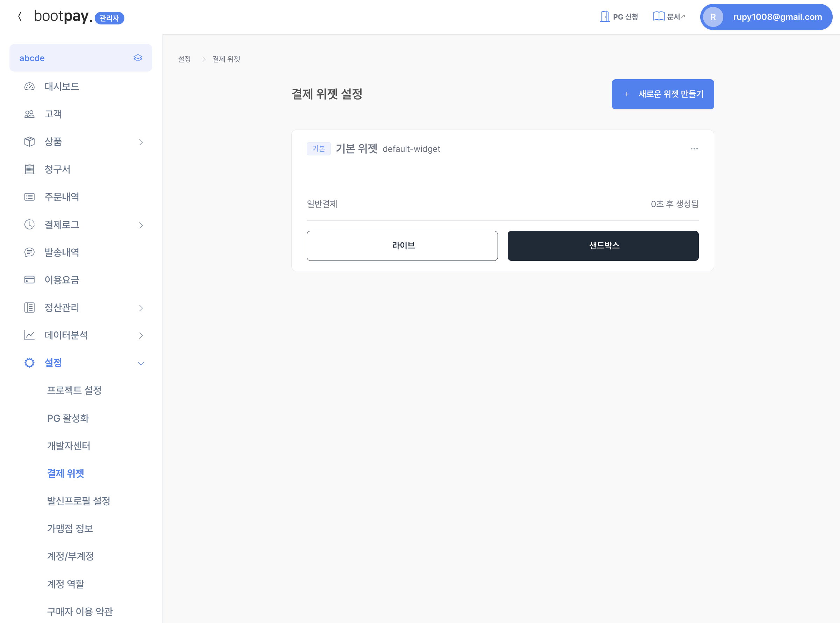The width and height of the screenshot is (840, 623).
Task: Open 구매자 이용 약관 submenu item
Action: (x=80, y=611)
